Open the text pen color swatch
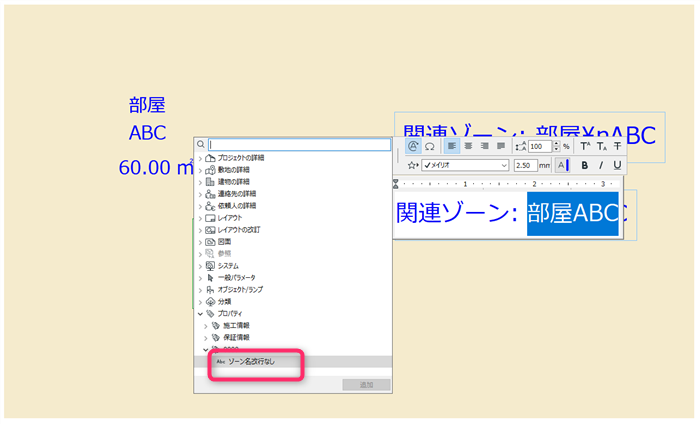Viewport: 700px width, 424px height. point(563,165)
